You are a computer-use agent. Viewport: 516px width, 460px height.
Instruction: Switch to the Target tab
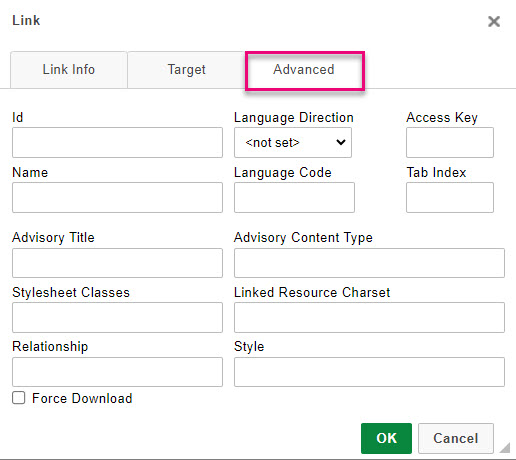[186, 69]
